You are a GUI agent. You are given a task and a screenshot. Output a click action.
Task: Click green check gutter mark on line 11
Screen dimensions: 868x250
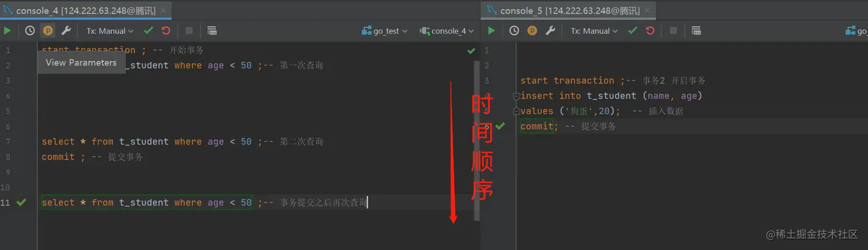coord(21,202)
